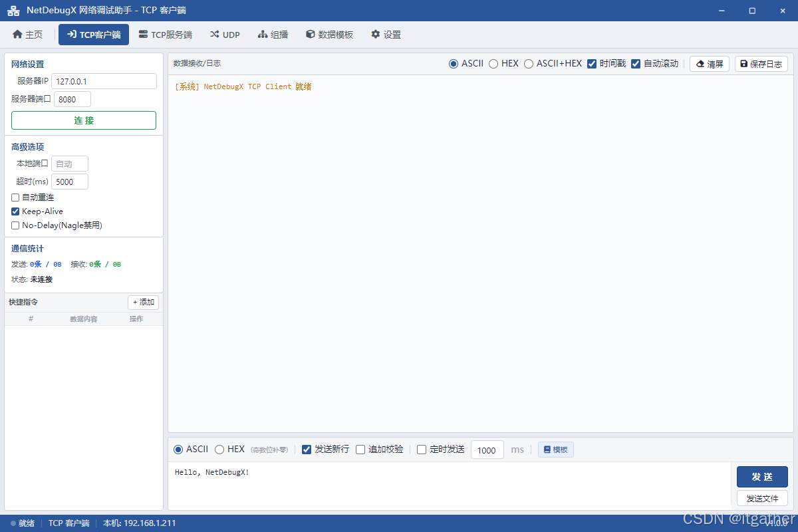Click the 清屏 clear screen button
This screenshot has width=798, height=532.
[710, 64]
